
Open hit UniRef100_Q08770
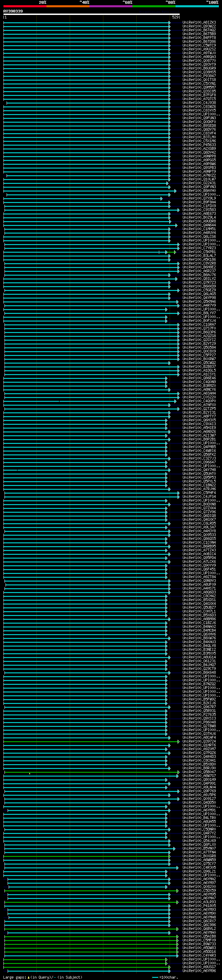[199, 61]
